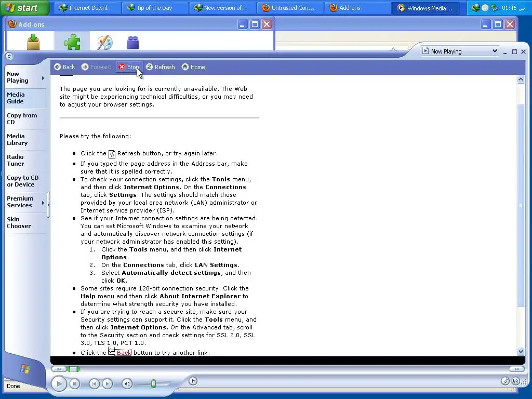
Task: Minimize the Add-ons window
Action: [x=242, y=24]
